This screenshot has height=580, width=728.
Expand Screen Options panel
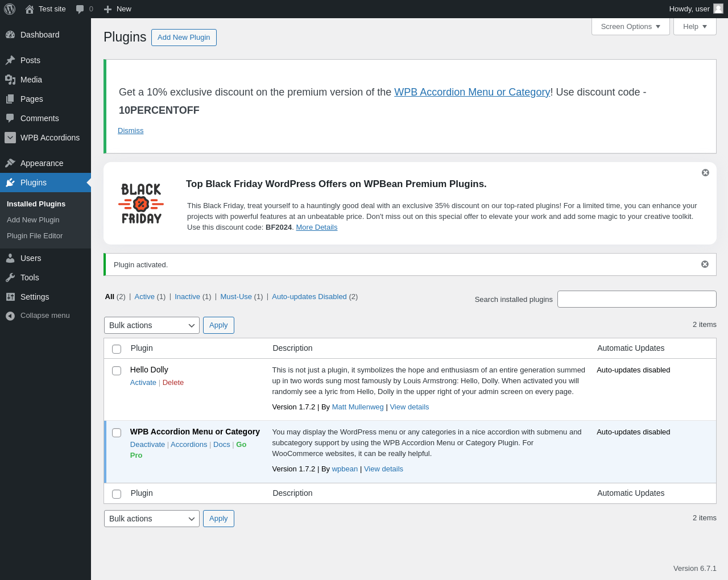point(631,27)
